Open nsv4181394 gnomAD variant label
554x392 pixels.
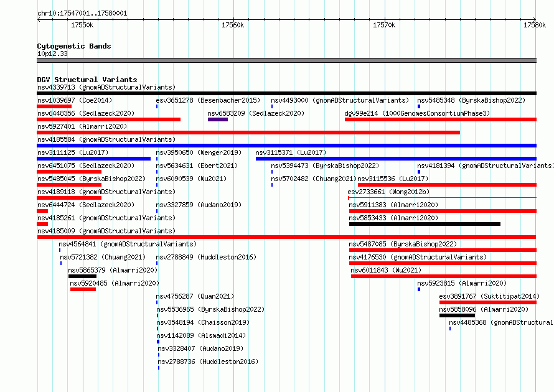pyautogui.click(x=486, y=166)
